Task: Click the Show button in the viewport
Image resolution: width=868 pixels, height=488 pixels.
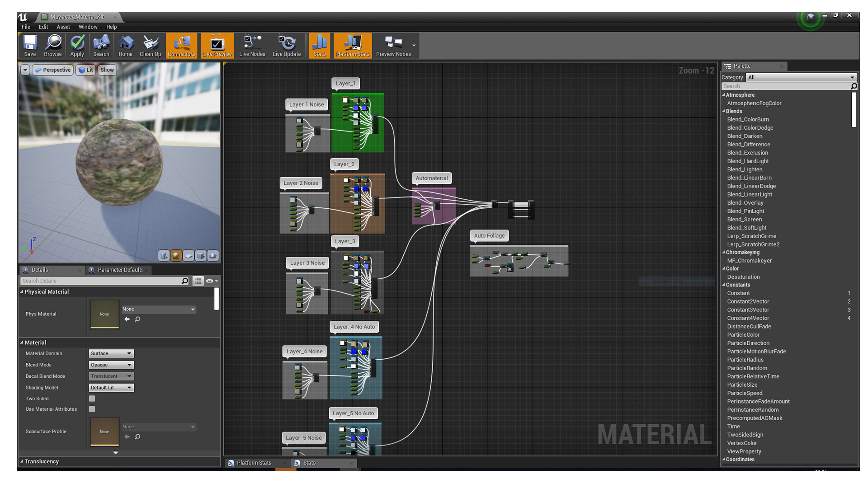Action: [x=107, y=70]
